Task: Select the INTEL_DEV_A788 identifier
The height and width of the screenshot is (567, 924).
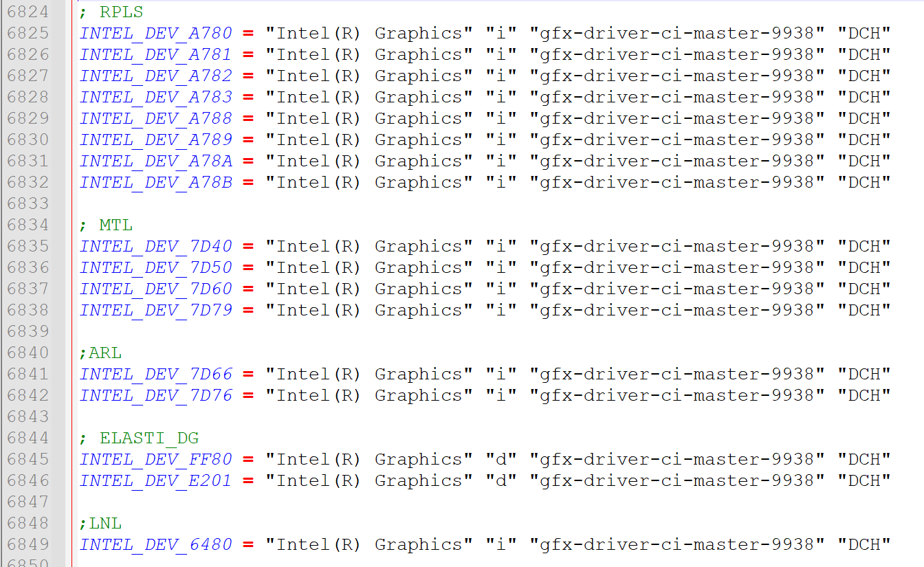Action: tap(156, 118)
